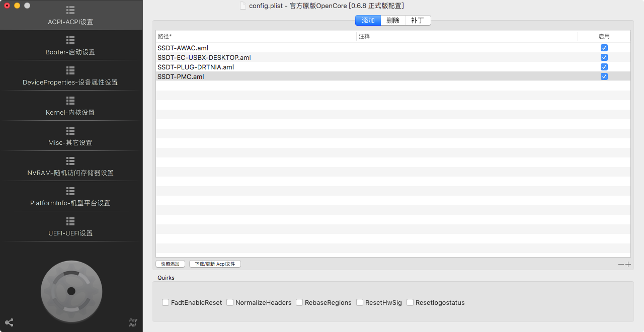Disable the SSDT-PLUG-DRTNIA.aml checkbox

[x=604, y=67]
